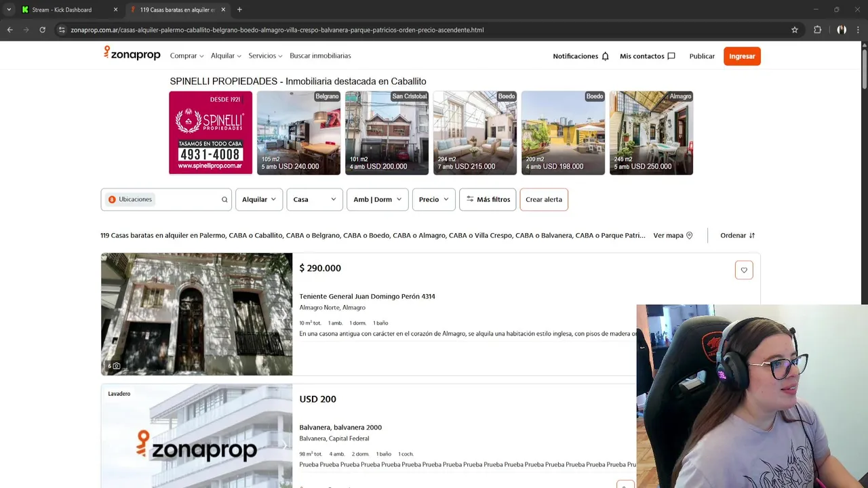Expand the Comprar menu
This screenshot has width=868, height=488.
point(187,56)
